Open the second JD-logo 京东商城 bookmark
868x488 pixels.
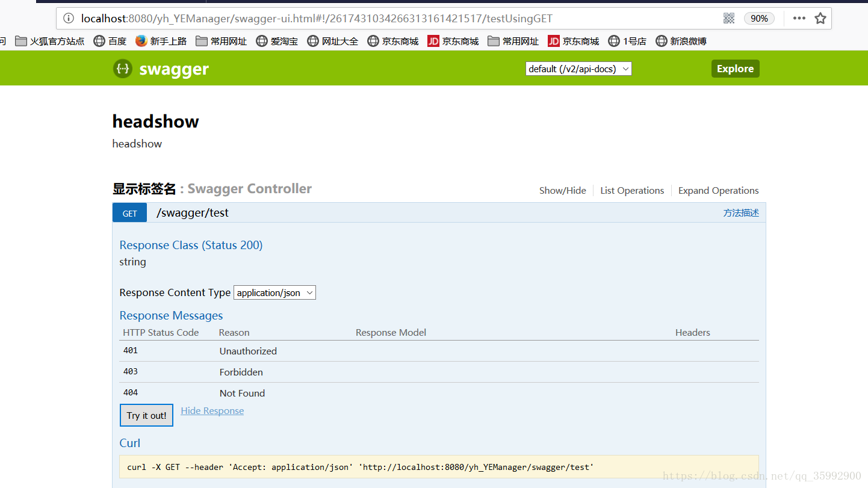[x=574, y=41]
